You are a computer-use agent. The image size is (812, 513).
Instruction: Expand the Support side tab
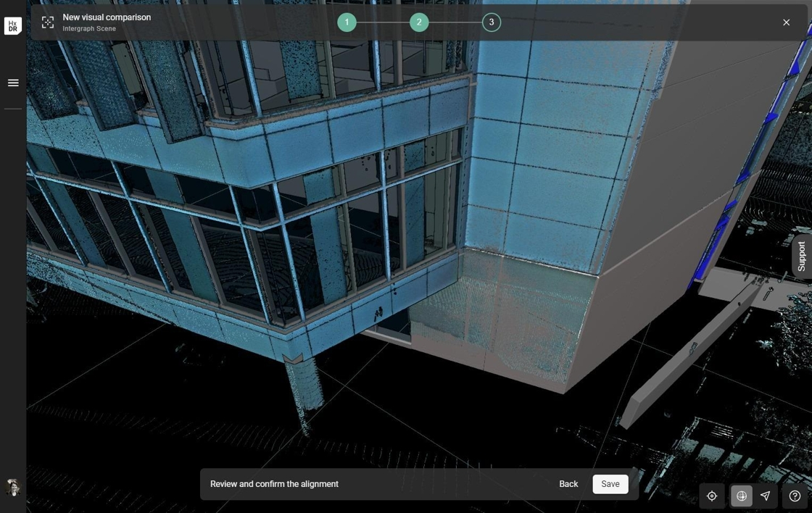coord(801,256)
